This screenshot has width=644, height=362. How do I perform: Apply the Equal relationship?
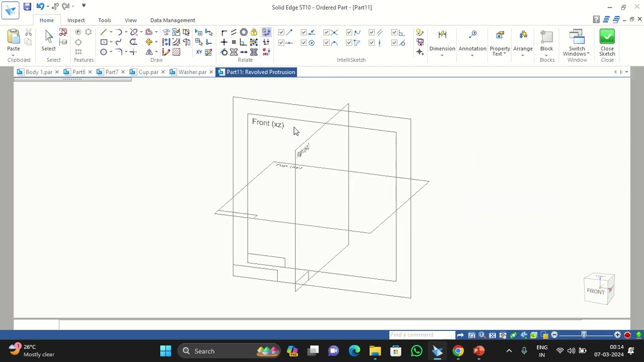click(234, 42)
